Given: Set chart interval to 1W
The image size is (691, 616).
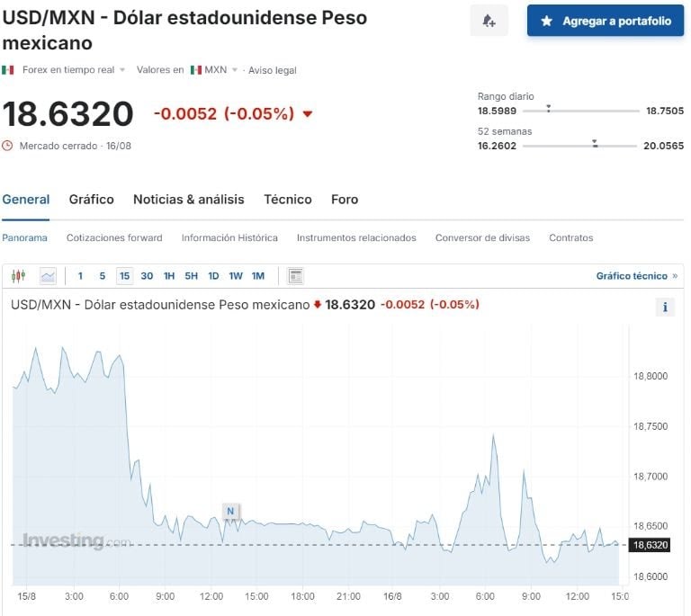Looking at the screenshot, I should pos(236,276).
